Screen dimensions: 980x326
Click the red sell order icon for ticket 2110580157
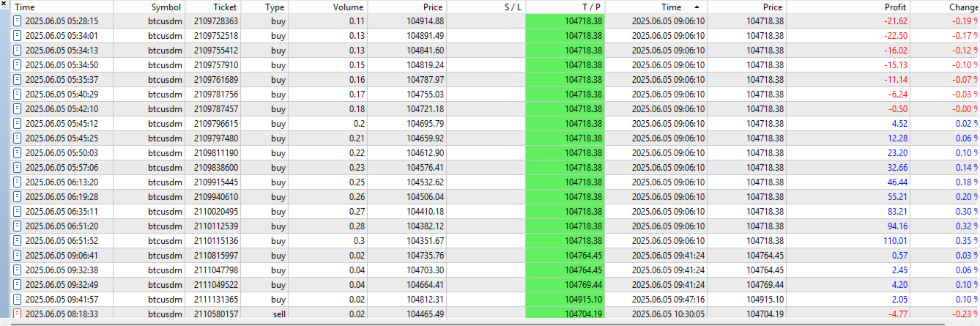coord(18,314)
